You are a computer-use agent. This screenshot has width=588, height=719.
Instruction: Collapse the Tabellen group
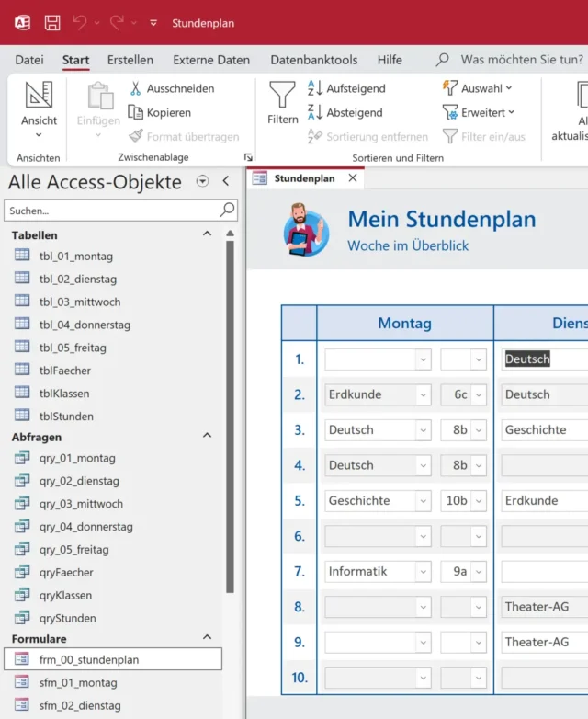(207, 234)
